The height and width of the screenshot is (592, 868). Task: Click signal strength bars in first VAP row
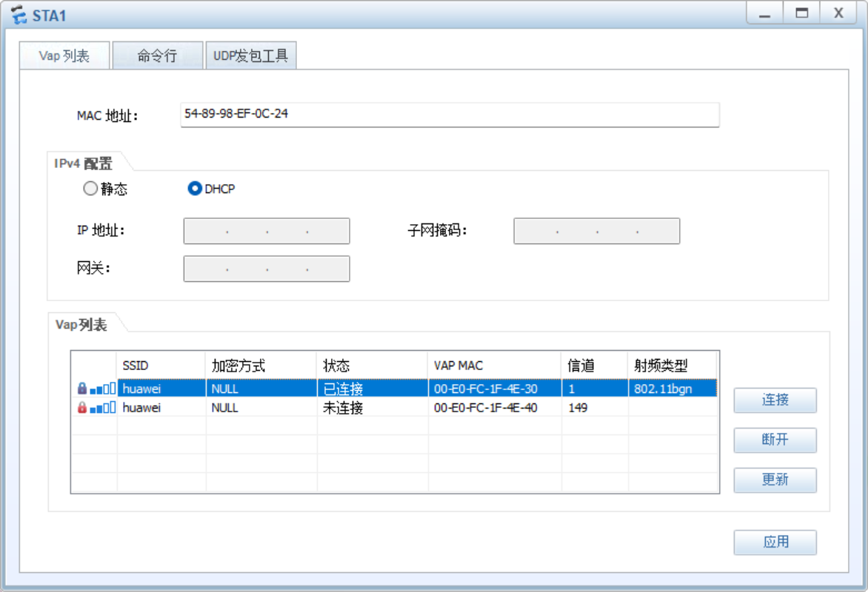click(x=103, y=388)
